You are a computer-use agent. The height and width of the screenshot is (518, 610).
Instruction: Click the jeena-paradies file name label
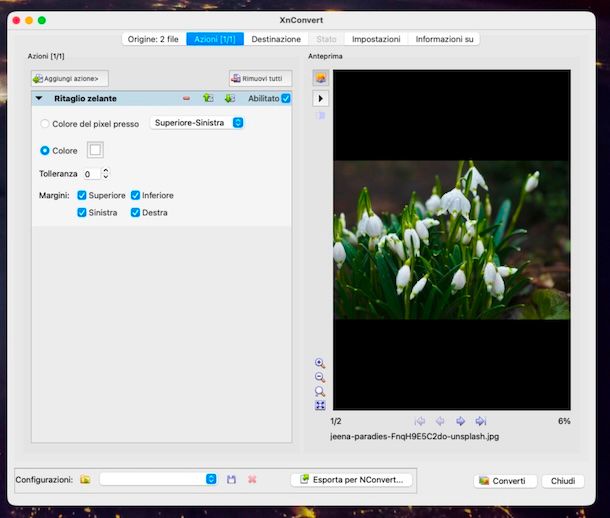coord(414,436)
